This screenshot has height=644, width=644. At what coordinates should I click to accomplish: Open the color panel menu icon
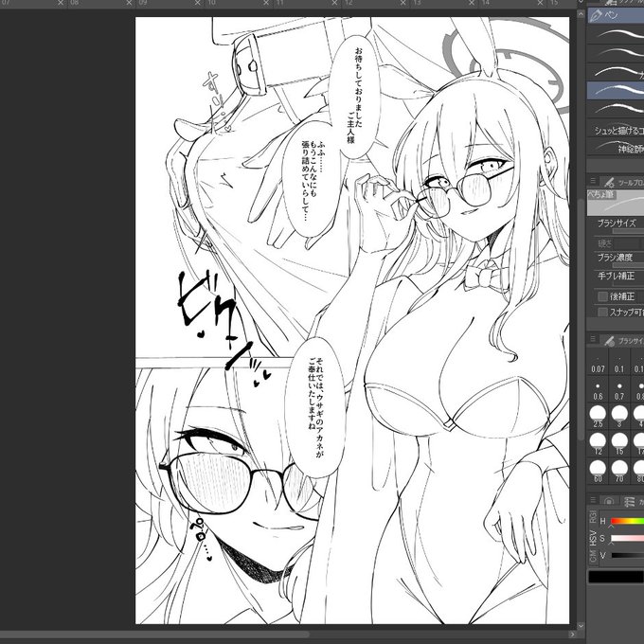coord(593,500)
